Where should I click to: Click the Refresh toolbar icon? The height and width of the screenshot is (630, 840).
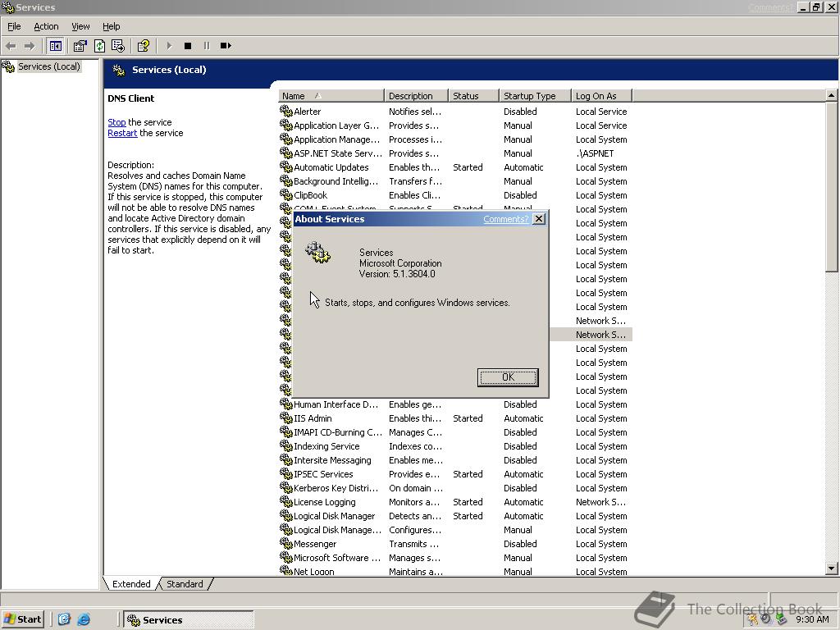point(99,46)
